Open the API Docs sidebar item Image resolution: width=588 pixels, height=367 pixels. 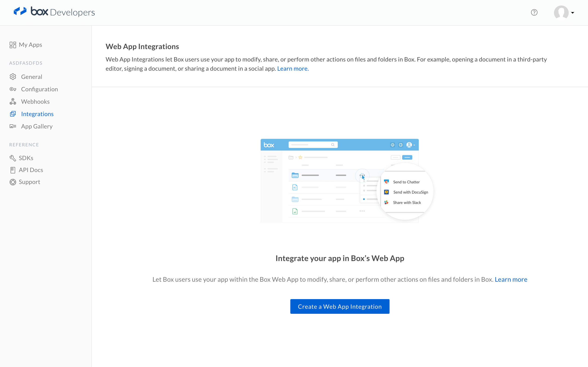click(31, 170)
